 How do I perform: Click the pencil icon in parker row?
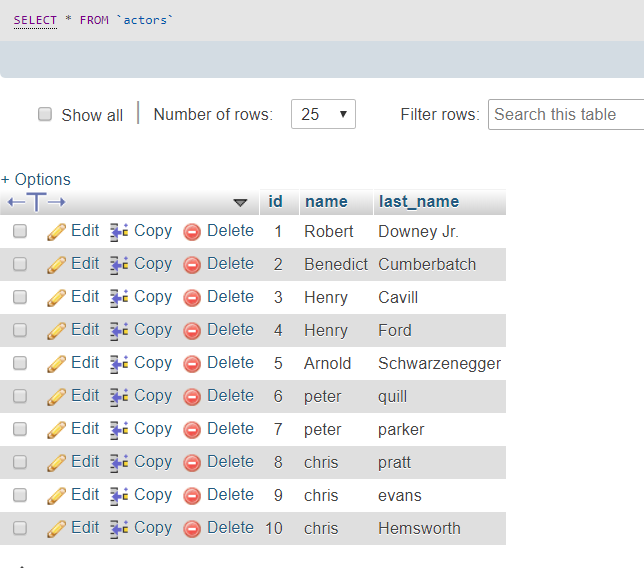[56, 430]
